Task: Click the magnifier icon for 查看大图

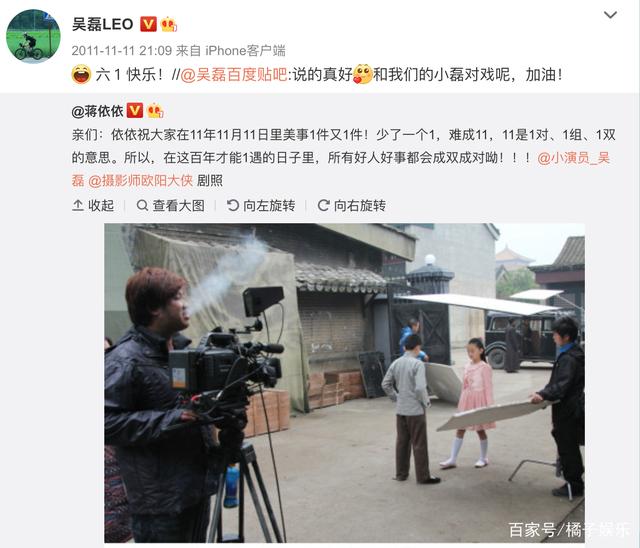Action: coord(142,205)
